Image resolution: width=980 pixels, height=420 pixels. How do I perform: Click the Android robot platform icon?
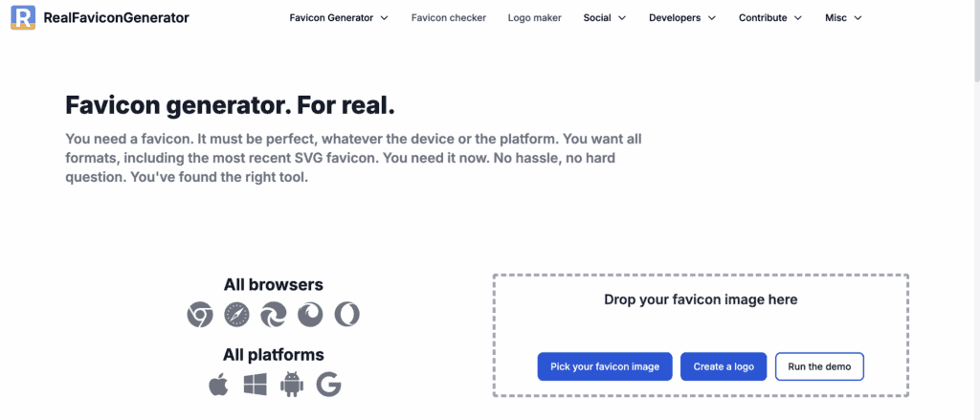click(291, 385)
